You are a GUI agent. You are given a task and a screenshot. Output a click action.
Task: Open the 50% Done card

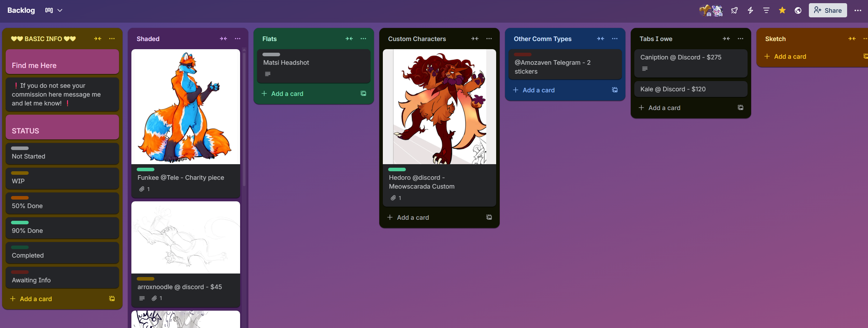(x=62, y=203)
